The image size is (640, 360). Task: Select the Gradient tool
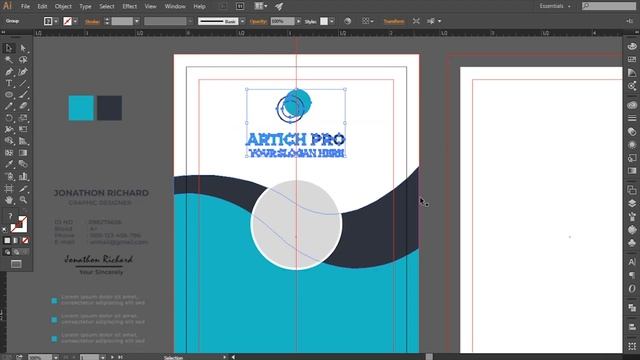point(23,153)
